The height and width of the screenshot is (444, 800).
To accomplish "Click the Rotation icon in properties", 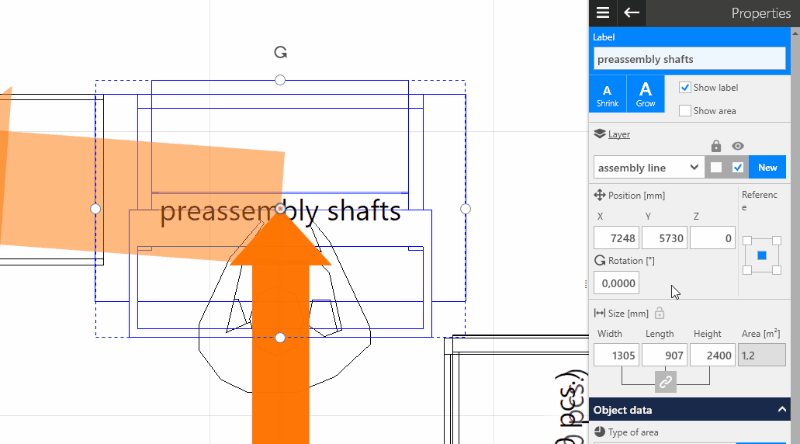I will [x=599, y=260].
